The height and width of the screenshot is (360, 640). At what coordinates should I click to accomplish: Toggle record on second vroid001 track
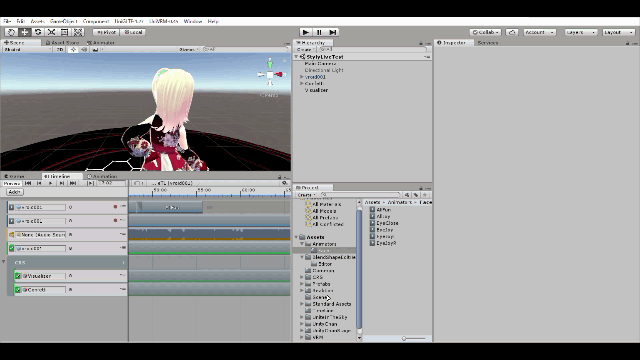tap(116, 220)
